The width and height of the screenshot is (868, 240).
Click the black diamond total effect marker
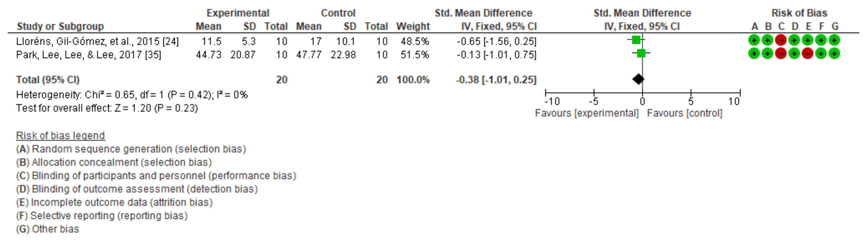pos(638,79)
